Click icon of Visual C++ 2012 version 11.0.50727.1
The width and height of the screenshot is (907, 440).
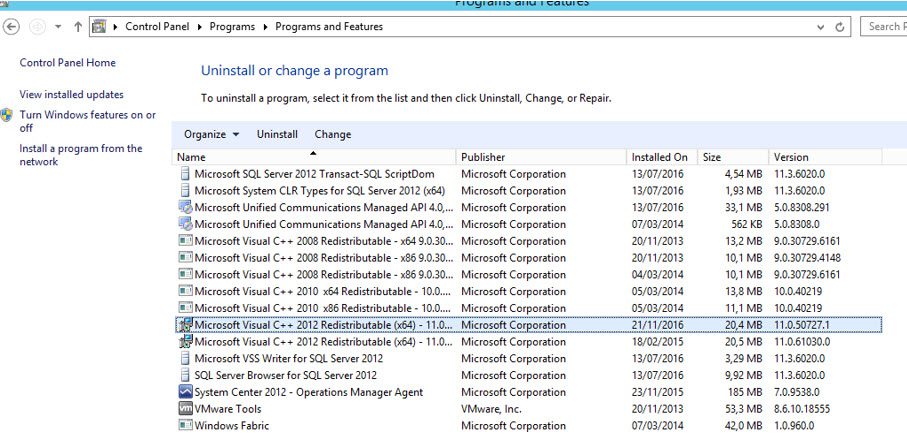185,324
